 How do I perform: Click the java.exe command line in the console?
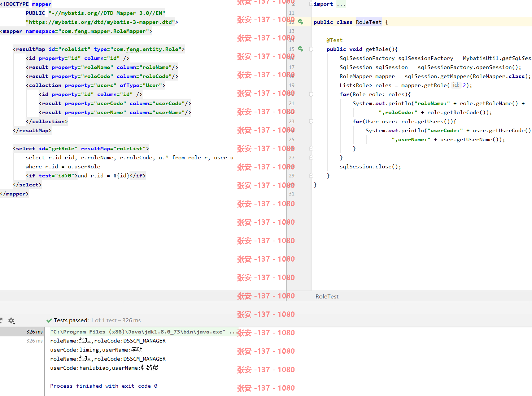click(143, 332)
